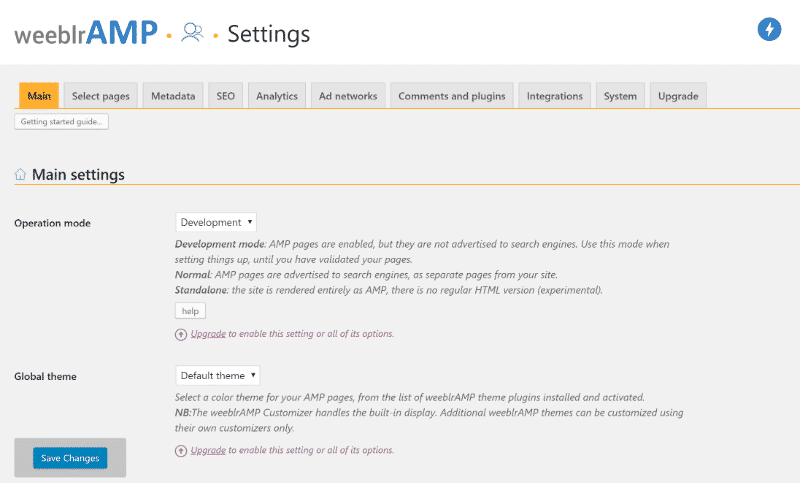Open the Getting started guide
Screen dimensions: 800x483
(x=61, y=121)
